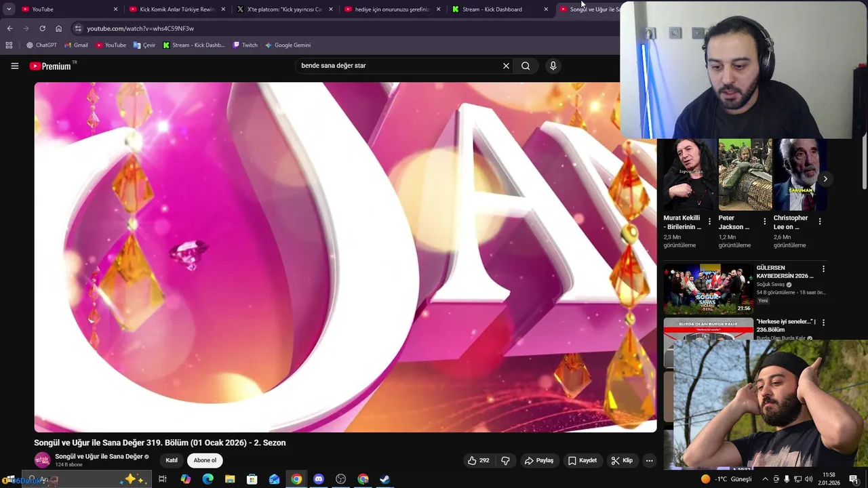
Task: Open the tab search dropdown arrow
Action: [x=9, y=9]
